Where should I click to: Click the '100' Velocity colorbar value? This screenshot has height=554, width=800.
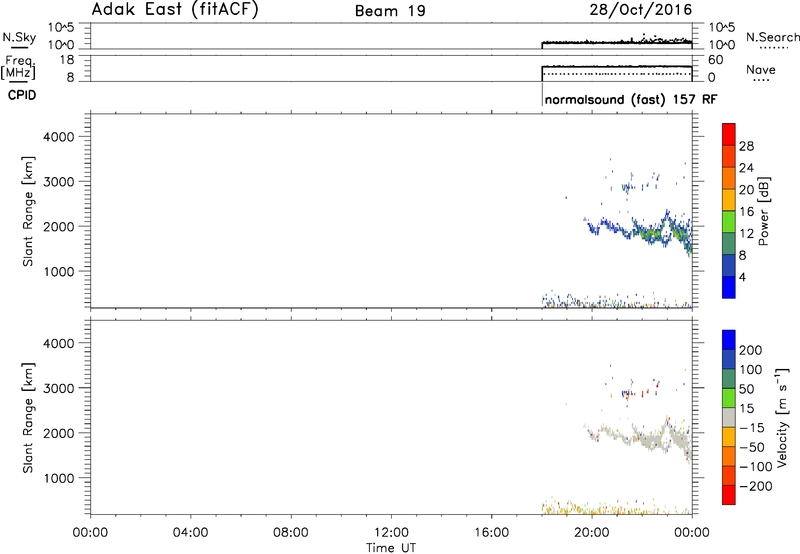[751, 369]
